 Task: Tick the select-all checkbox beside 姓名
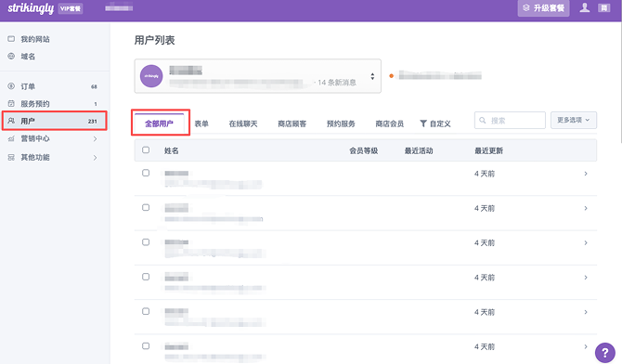tap(146, 150)
